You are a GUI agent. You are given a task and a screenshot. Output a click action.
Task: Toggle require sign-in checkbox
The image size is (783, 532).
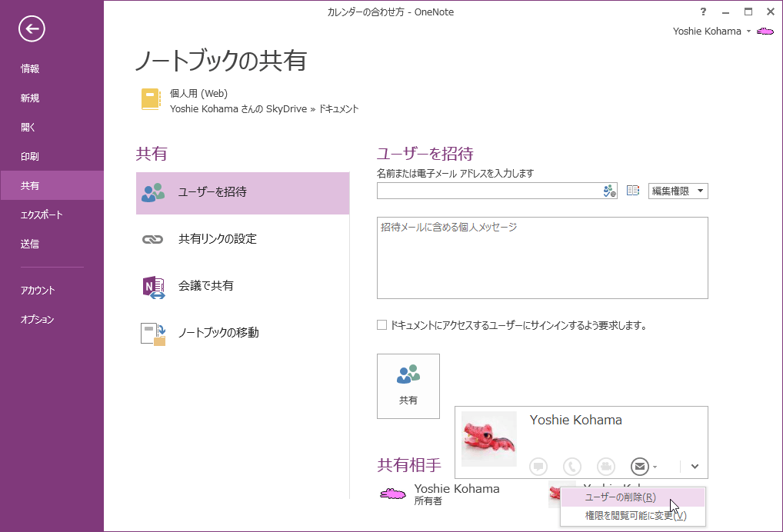click(382, 325)
